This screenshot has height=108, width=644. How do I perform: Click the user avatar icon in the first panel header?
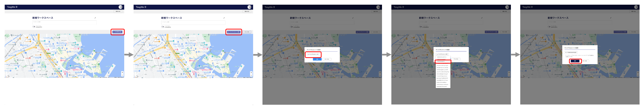(x=120, y=7)
